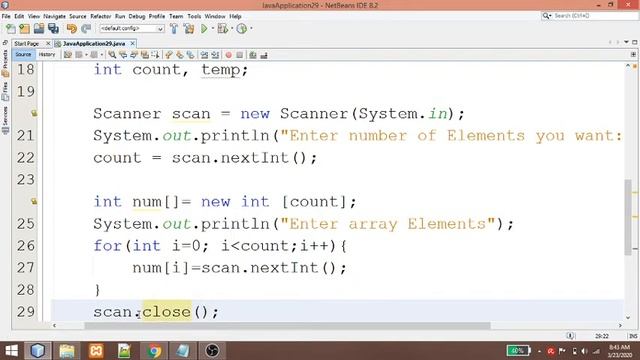Open search options magnifier dropdown
This screenshot has height=360, width=640.
coord(547,16)
